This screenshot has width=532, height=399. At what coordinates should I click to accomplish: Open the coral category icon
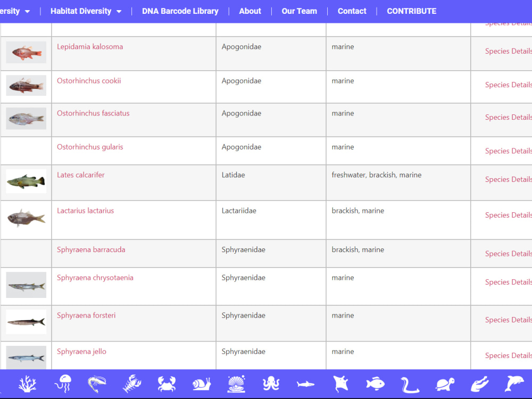tap(28, 384)
